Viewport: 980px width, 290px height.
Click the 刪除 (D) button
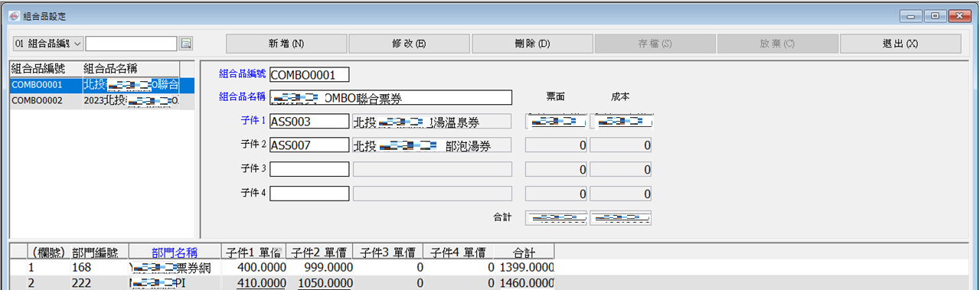(x=532, y=44)
